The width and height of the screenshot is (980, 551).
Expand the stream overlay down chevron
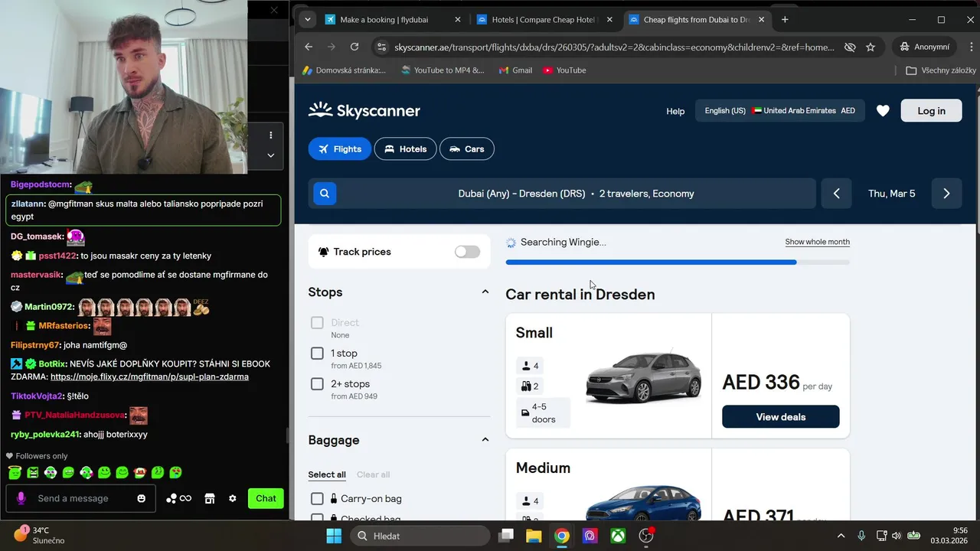tap(270, 155)
